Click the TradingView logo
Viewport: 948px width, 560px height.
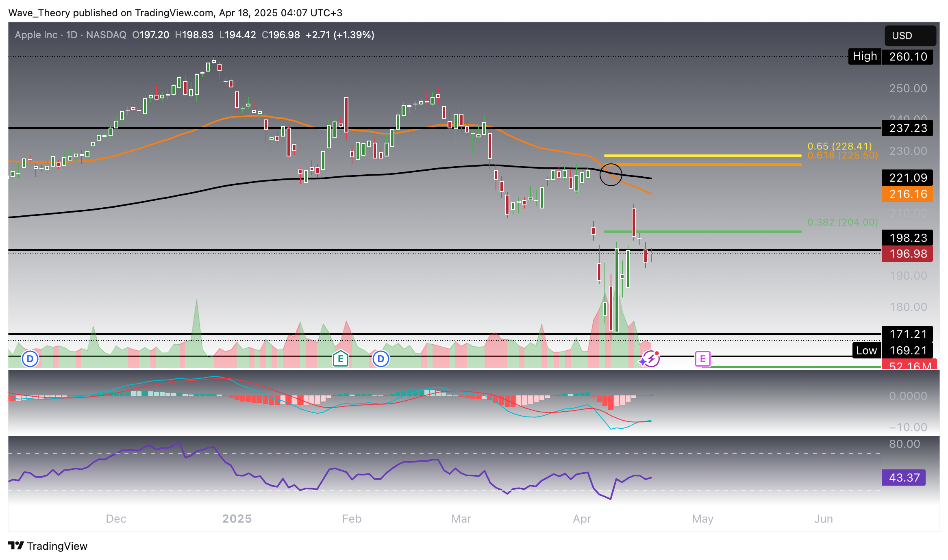coord(48,546)
